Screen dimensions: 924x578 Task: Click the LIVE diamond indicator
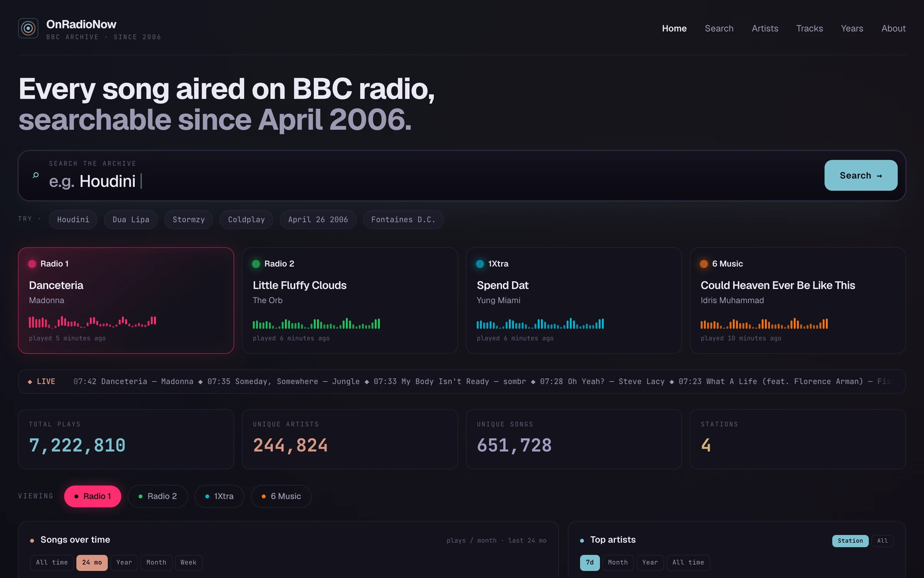coord(30,382)
